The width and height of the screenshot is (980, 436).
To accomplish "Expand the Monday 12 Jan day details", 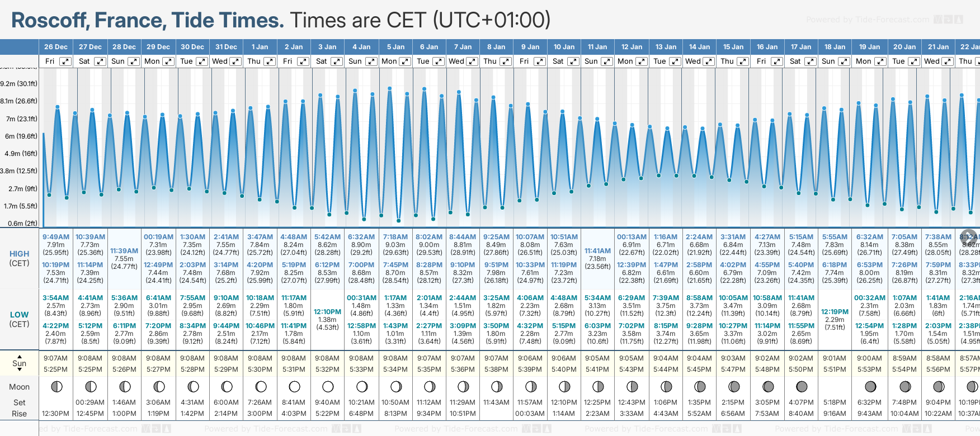I will 642,61.
